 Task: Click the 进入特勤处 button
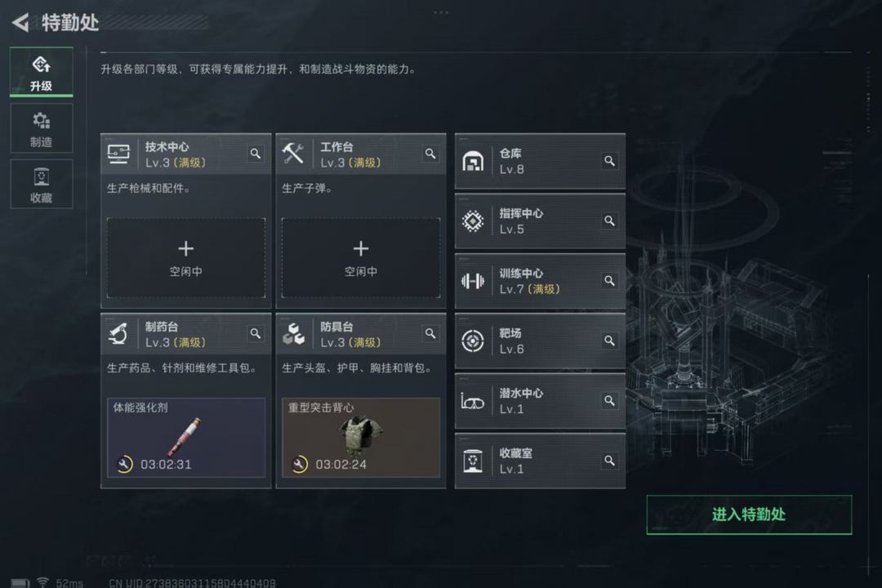tap(749, 514)
